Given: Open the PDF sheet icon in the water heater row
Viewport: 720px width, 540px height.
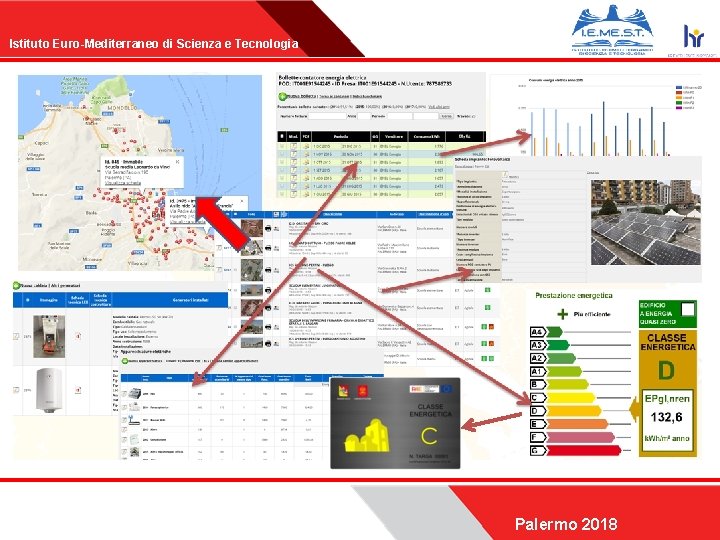Looking at the screenshot, I should (x=78, y=390).
